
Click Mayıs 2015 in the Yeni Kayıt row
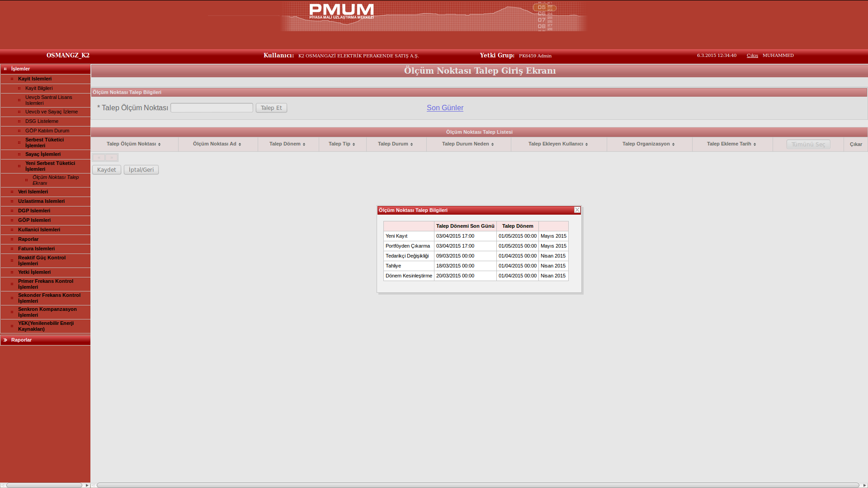(553, 236)
